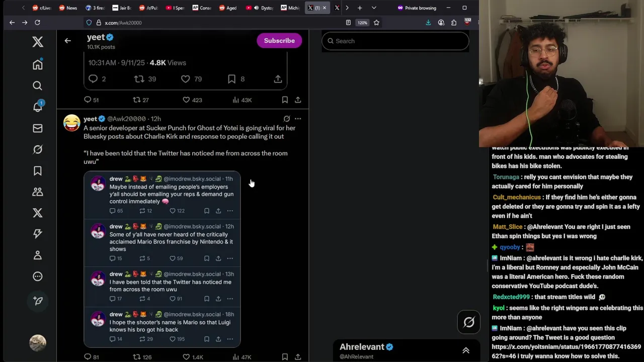Open tracking shield icon in address bar
Viewport: 644px width, 362px height.
pyautogui.click(x=89, y=23)
